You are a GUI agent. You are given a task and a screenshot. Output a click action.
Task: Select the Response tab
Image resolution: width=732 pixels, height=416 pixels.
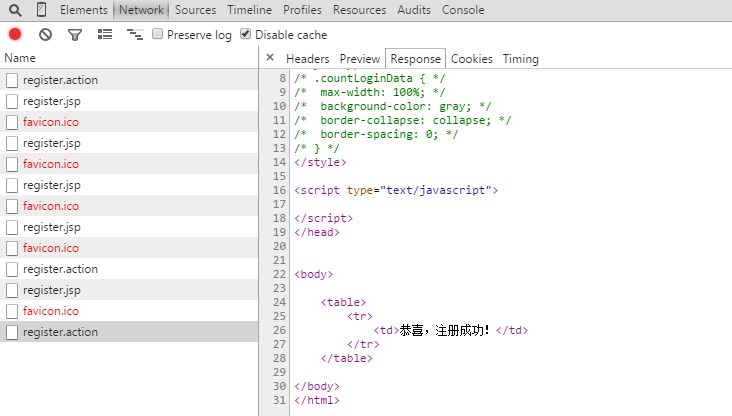click(415, 59)
